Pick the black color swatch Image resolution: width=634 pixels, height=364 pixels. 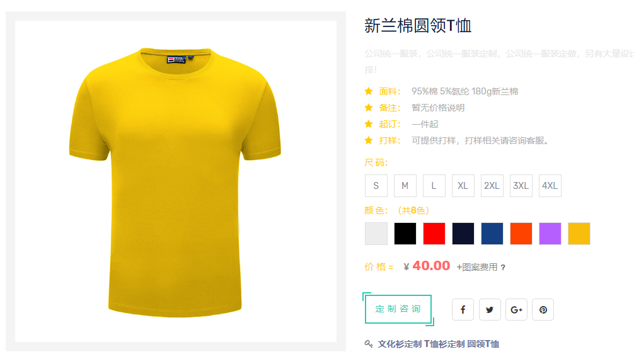point(405,234)
